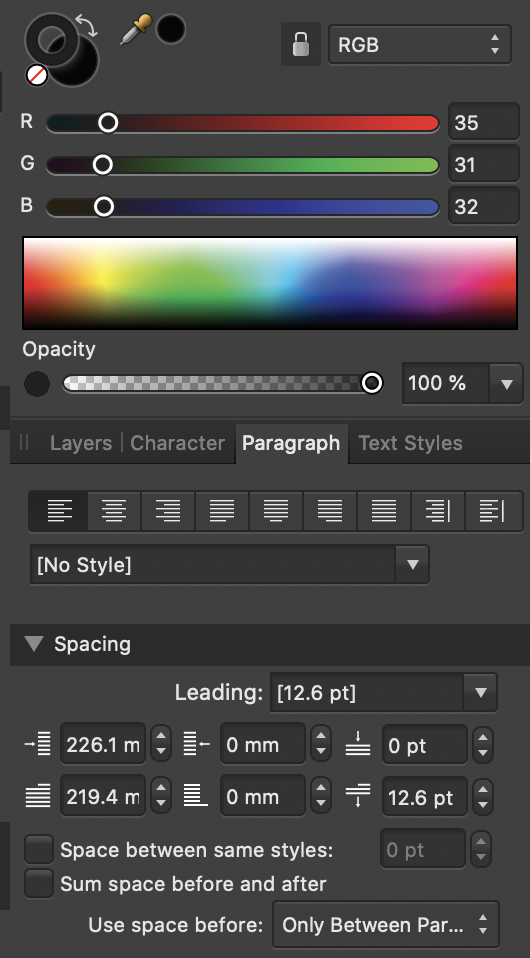Pick a colour with the eyedropper tool
The image size is (530, 958).
135,30
